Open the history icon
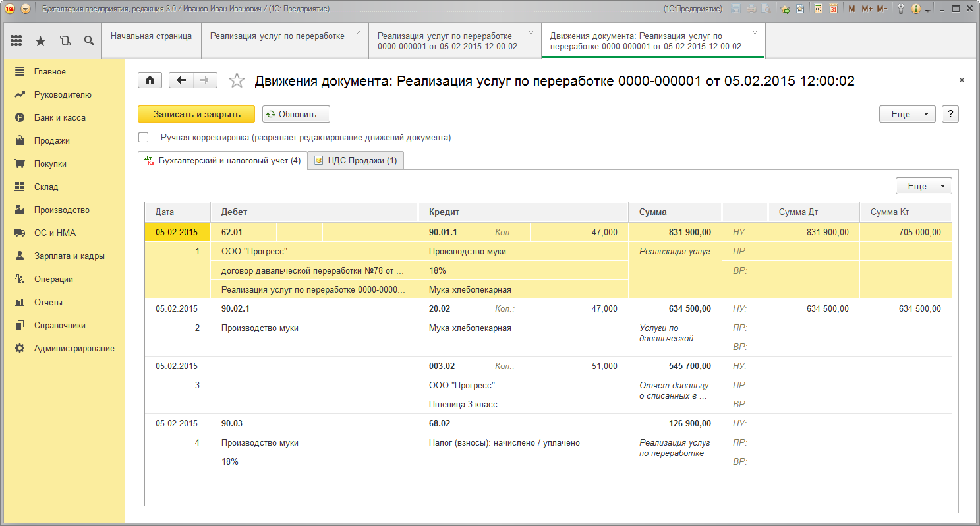This screenshot has height=526, width=980. click(x=65, y=41)
